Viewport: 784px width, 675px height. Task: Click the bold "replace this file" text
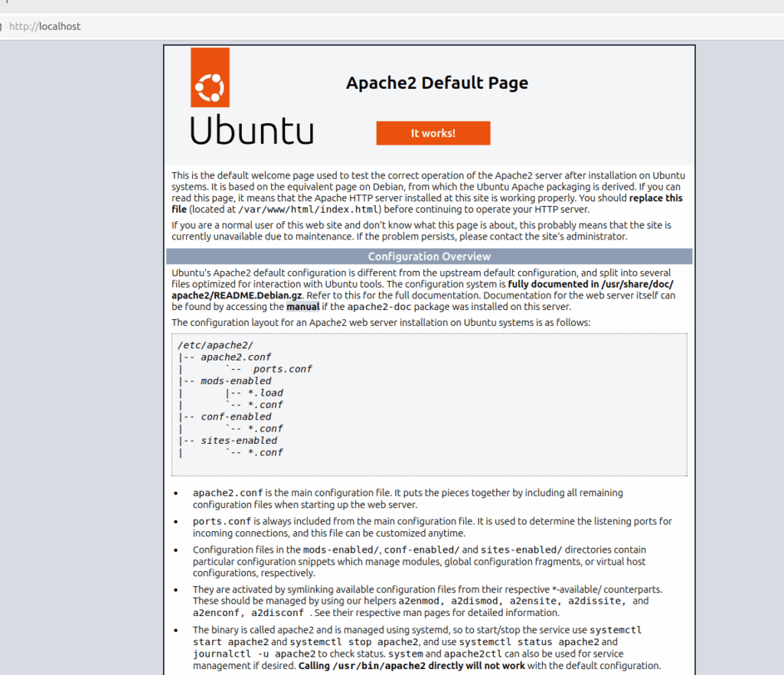click(x=655, y=198)
